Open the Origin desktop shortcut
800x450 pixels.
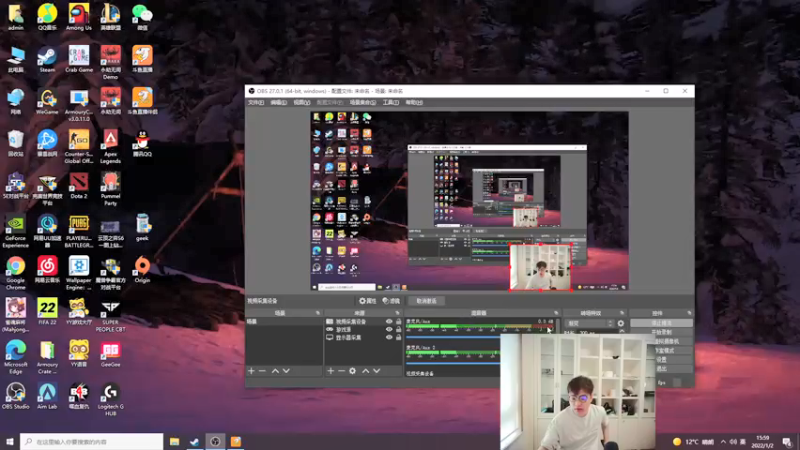tap(142, 270)
